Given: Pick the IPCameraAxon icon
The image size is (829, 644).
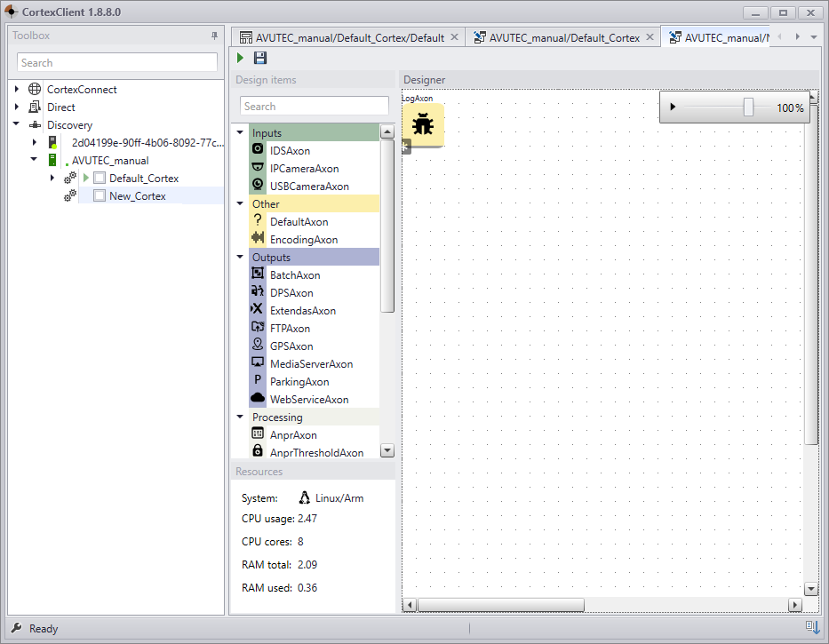Looking at the screenshot, I should 258,167.
